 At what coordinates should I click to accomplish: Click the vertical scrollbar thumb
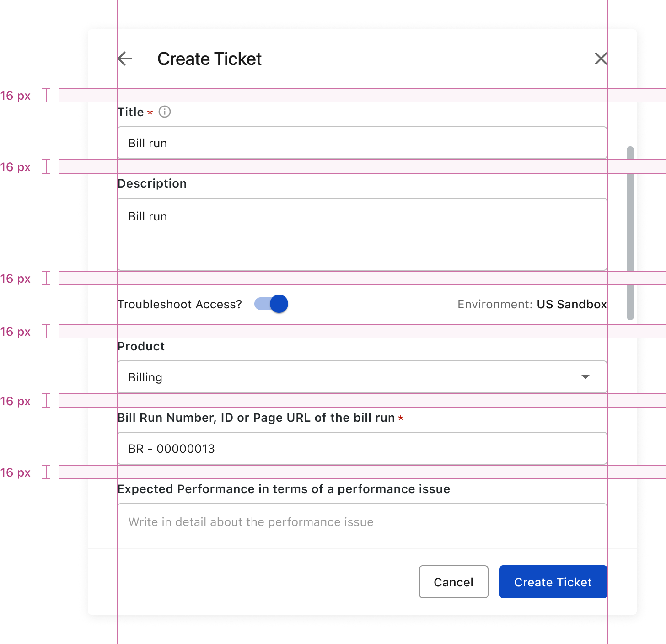click(630, 233)
